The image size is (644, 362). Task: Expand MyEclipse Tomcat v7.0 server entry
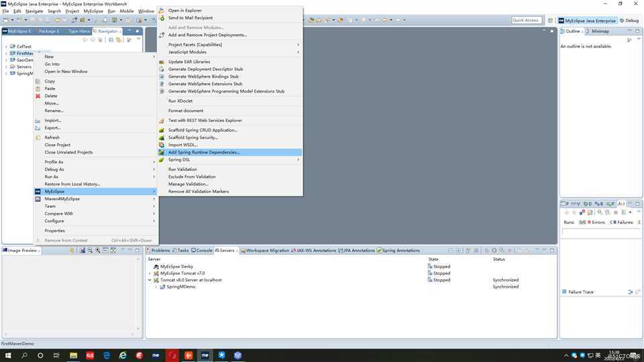150,274
